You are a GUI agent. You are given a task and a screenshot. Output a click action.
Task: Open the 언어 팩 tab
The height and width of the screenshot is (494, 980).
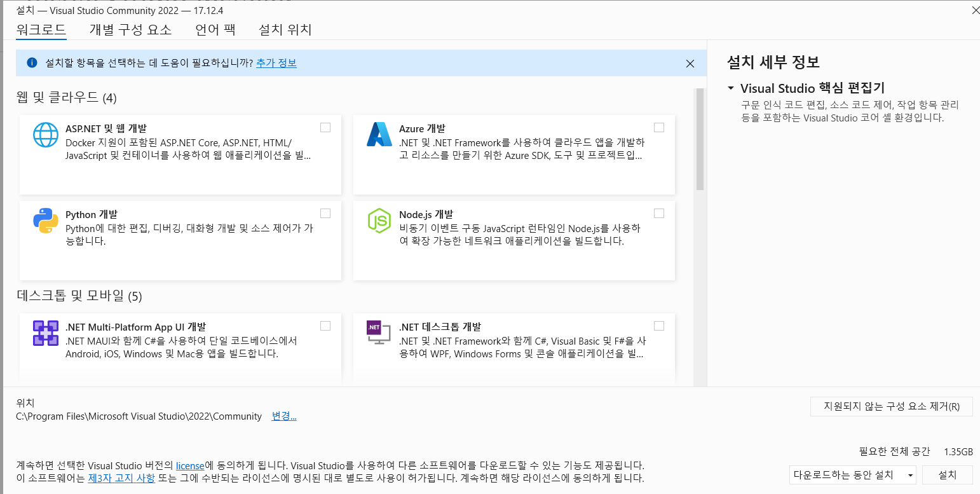pos(215,30)
